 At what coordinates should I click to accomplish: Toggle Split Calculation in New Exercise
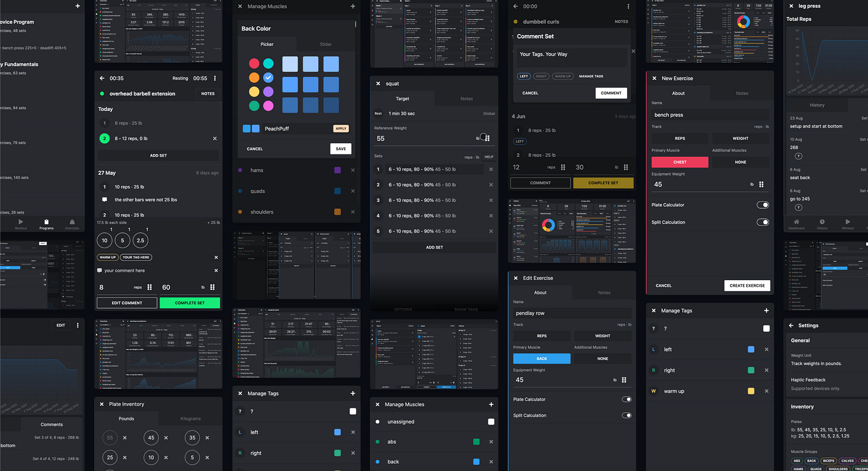(762, 222)
